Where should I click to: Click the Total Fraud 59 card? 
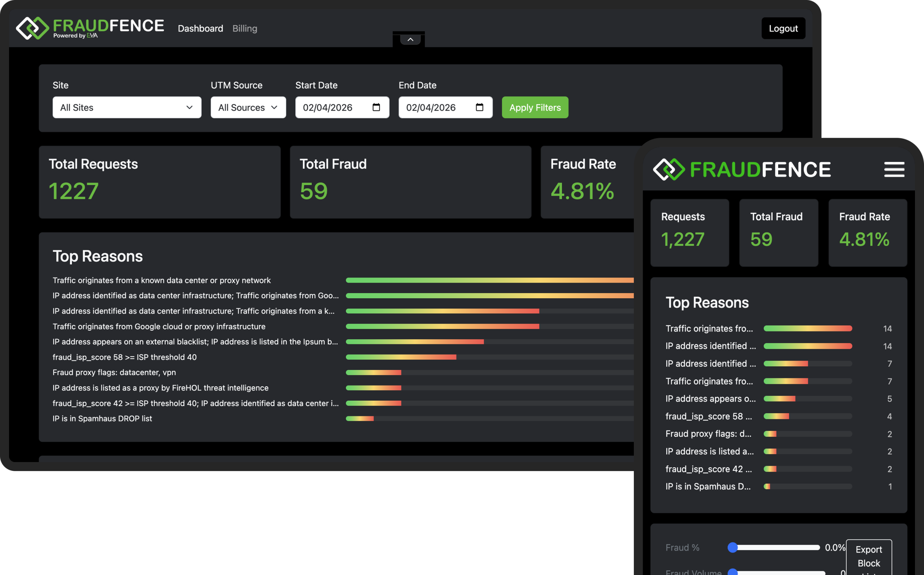[410, 182]
